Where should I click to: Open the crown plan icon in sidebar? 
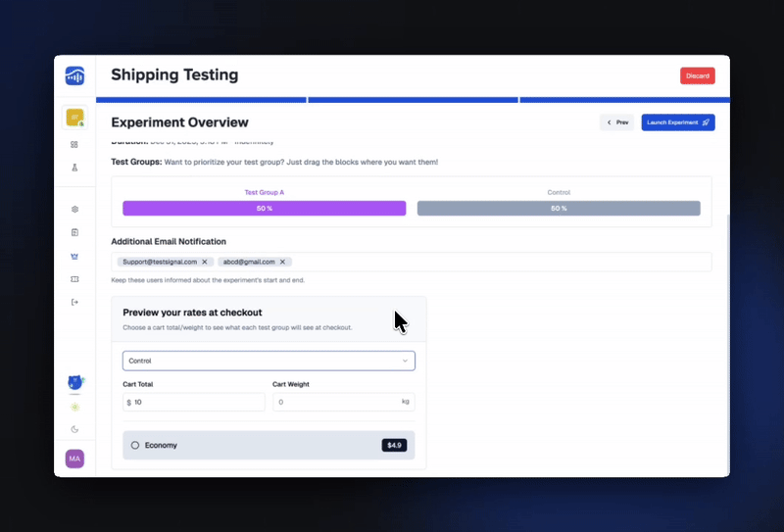click(74, 256)
